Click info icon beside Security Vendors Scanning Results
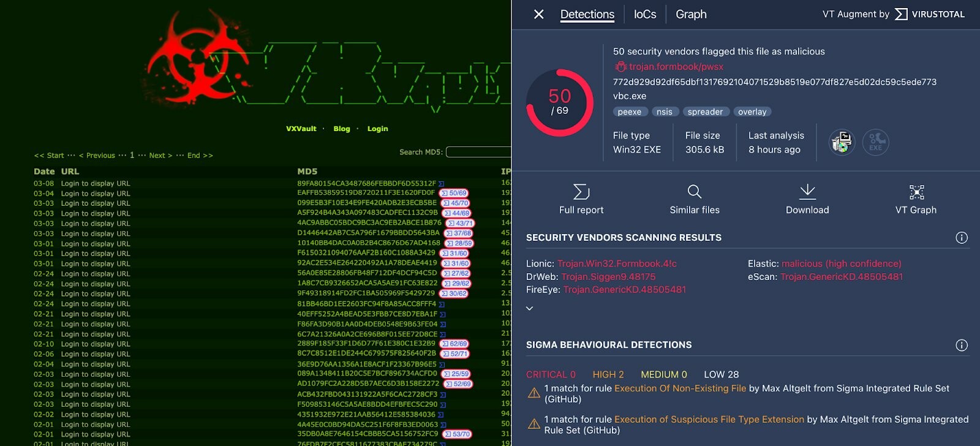980x446 pixels. (x=962, y=238)
